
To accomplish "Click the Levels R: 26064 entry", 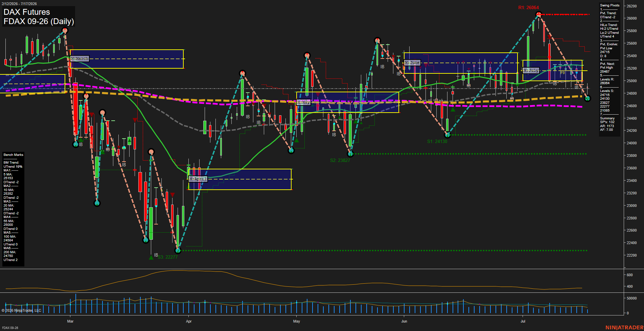I will tap(607, 81).
